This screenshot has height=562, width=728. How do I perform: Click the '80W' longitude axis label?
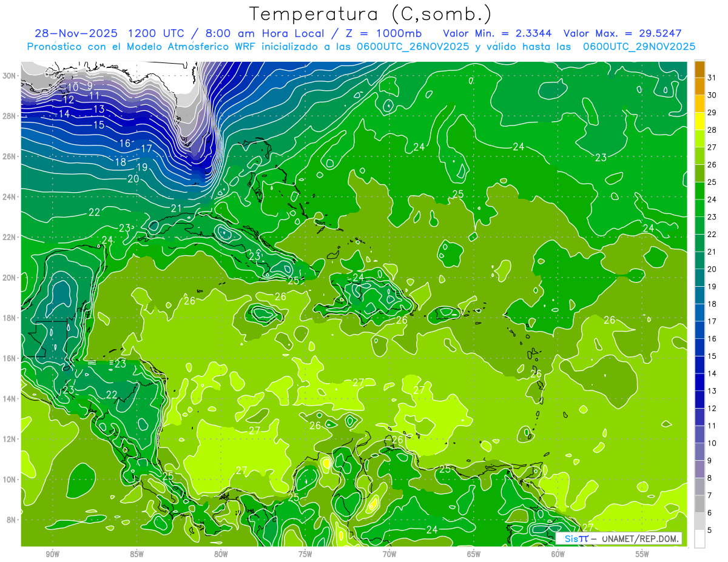click(x=221, y=554)
